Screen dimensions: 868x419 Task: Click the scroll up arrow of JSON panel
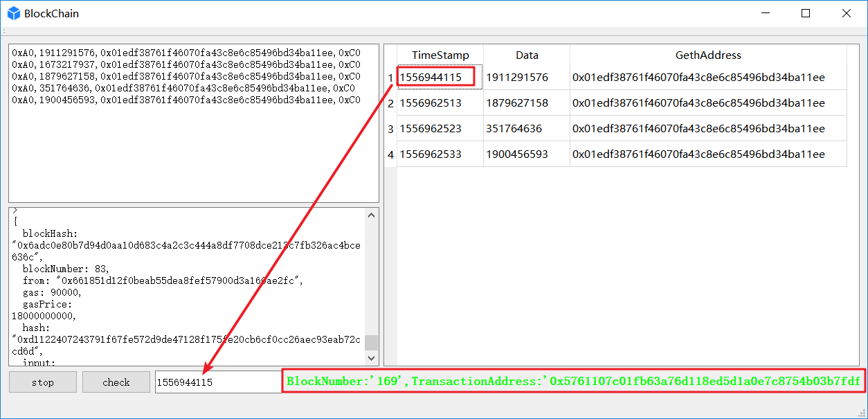coord(372,215)
